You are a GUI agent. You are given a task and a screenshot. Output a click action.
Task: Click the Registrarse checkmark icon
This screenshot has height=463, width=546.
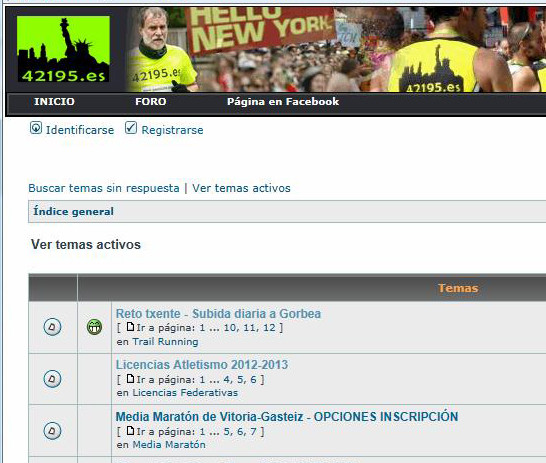pyautogui.click(x=131, y=128)
